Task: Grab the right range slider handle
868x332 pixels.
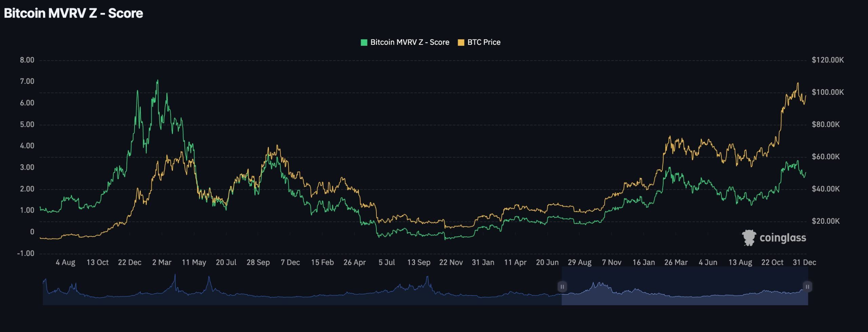Action: tap(807, 287)
